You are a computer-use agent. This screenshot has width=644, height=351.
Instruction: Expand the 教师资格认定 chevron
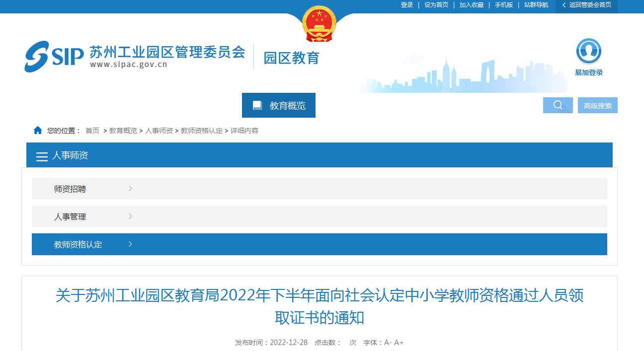click(130, 244)
